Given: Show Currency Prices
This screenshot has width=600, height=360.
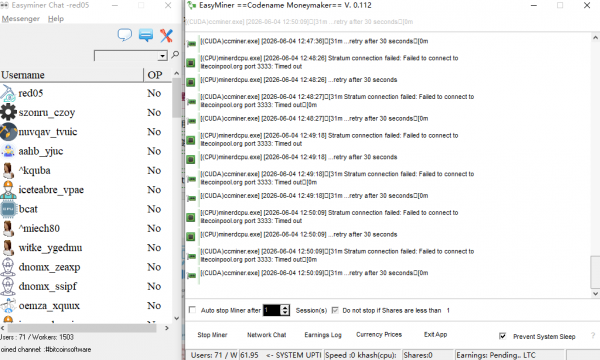Looking at the screenshot, I should click(x=379, y=334).
